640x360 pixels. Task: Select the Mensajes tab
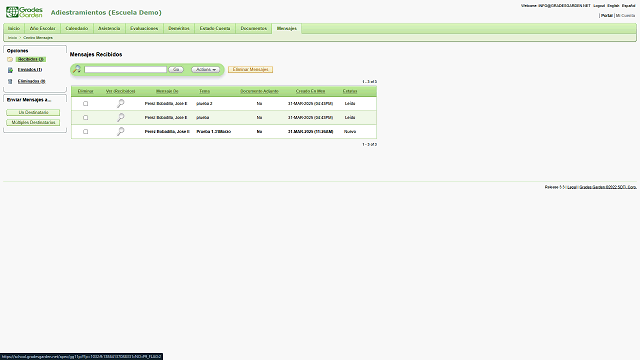[x=287, y=29]
